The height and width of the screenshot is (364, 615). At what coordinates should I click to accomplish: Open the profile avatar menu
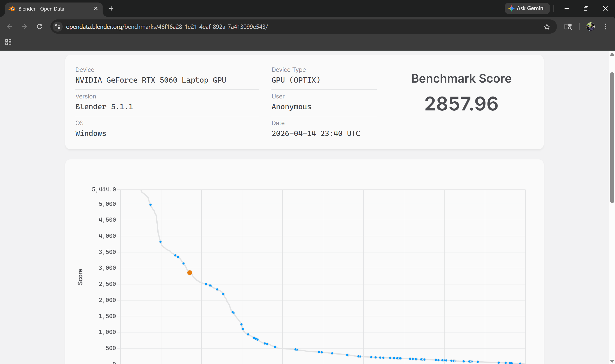(x=590, y=26)
